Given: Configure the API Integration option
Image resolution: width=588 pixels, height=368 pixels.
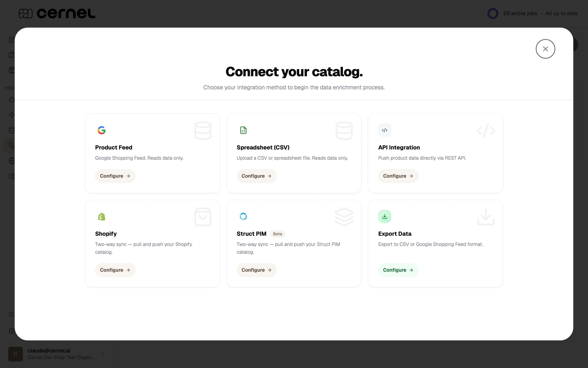Looking at the screenshot, I should (x=398, y=176).
